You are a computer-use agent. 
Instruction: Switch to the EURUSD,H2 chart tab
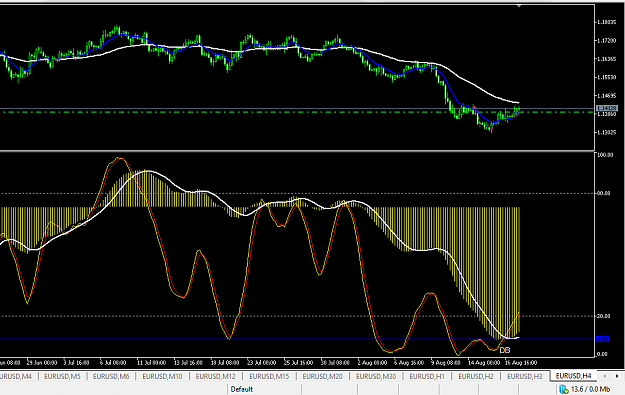(x=476, y=376)
